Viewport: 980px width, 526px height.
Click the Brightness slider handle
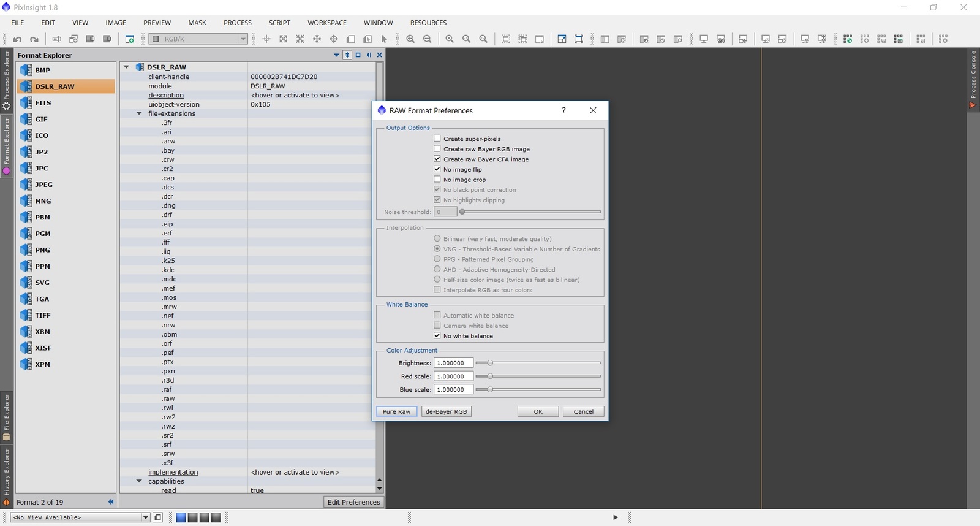490,363
